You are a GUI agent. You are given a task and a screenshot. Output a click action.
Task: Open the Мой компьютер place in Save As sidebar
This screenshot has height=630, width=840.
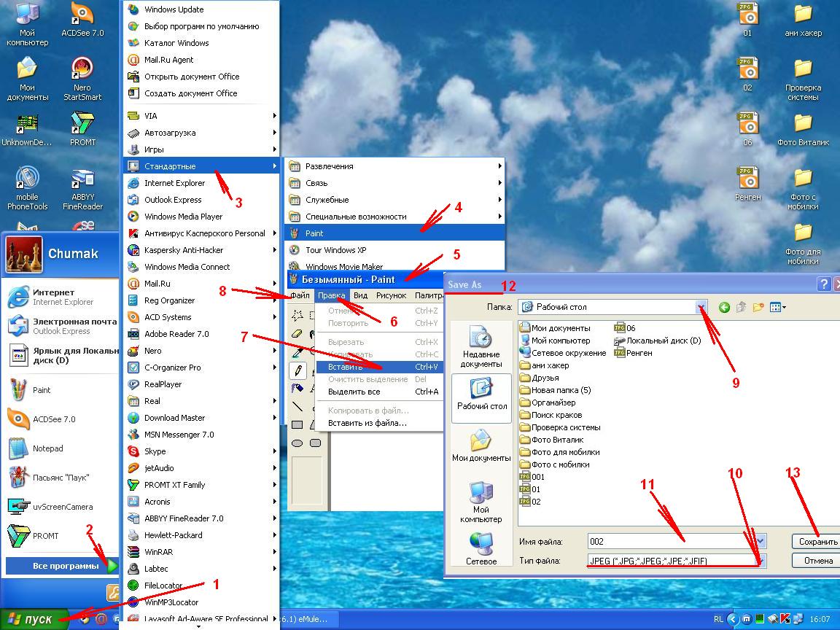coord(481,502)
